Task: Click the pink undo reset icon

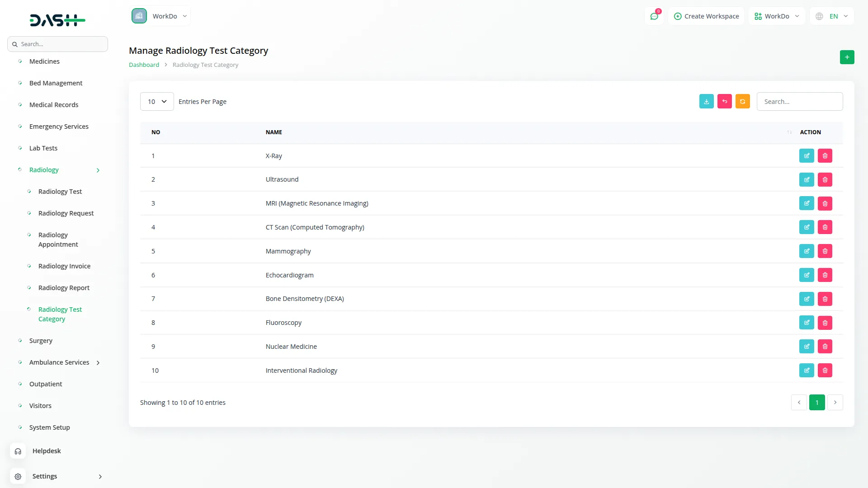Action: (724, 102)
